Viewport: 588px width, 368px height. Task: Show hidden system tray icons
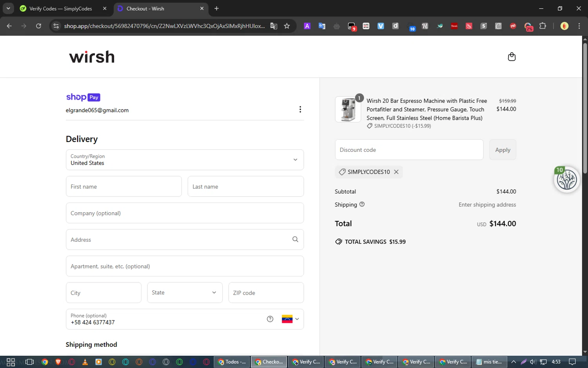514,362
